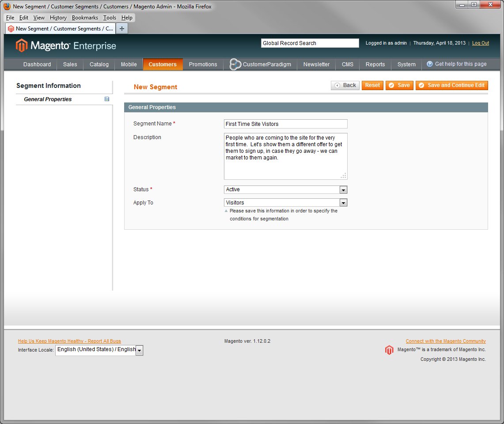Maximize the Firefox window

pyautogui.click(x=474, y=4)
